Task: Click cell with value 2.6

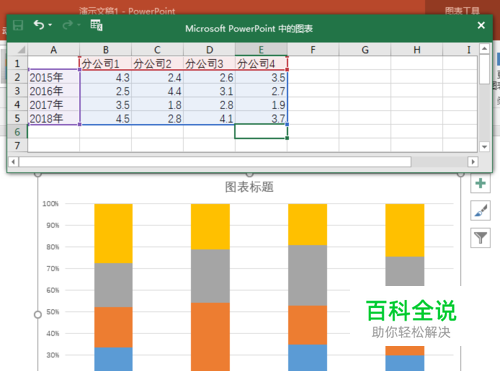Action: pyautogui.click(x=209, y=77)
